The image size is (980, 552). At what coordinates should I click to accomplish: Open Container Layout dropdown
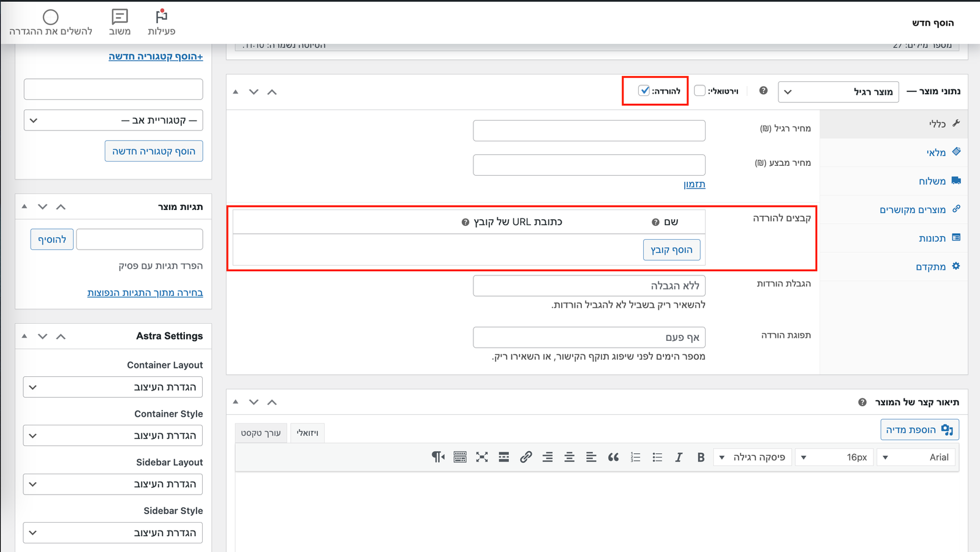[x=113, y=387]
